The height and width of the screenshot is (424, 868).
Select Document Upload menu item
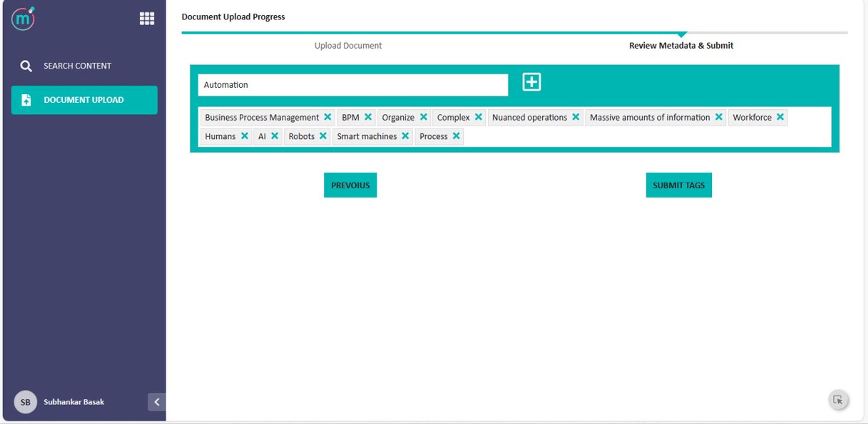click(x=84, y=100)
